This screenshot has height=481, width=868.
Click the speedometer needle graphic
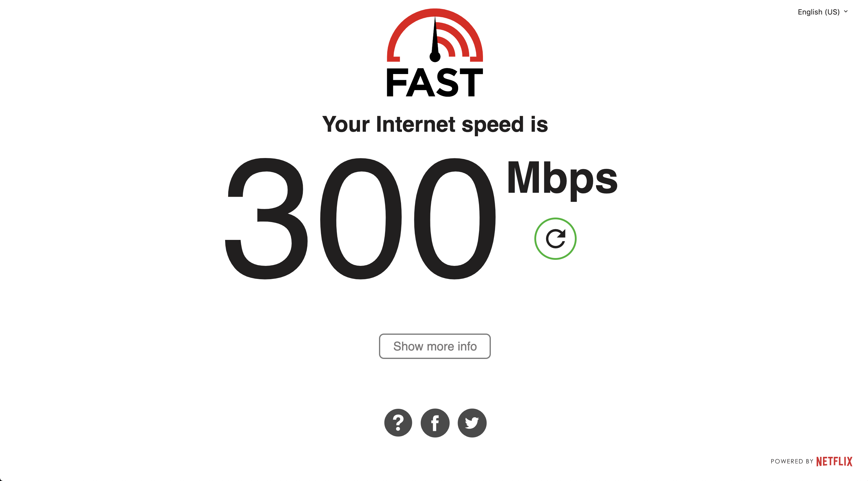tap(435, 40)
